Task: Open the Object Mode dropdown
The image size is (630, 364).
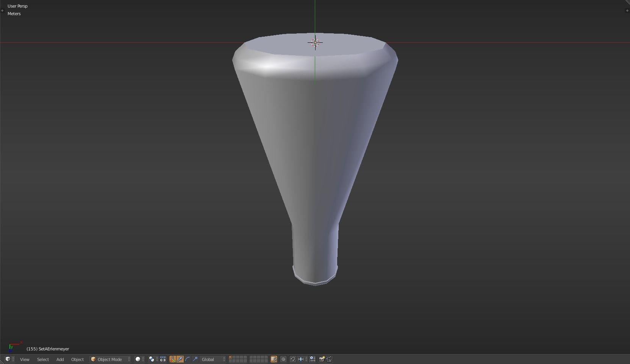Action: [110, 359]
